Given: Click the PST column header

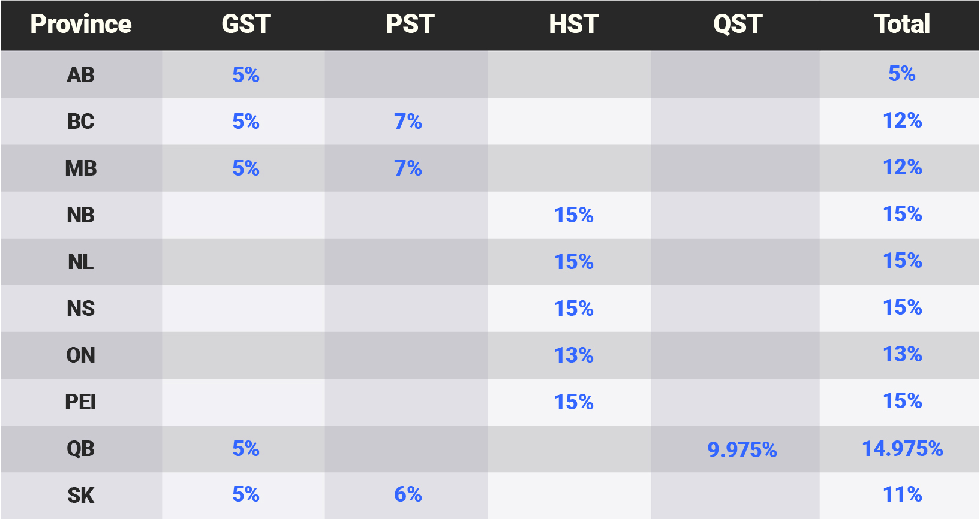Looking at the screenshot, I should pos(410,24).
